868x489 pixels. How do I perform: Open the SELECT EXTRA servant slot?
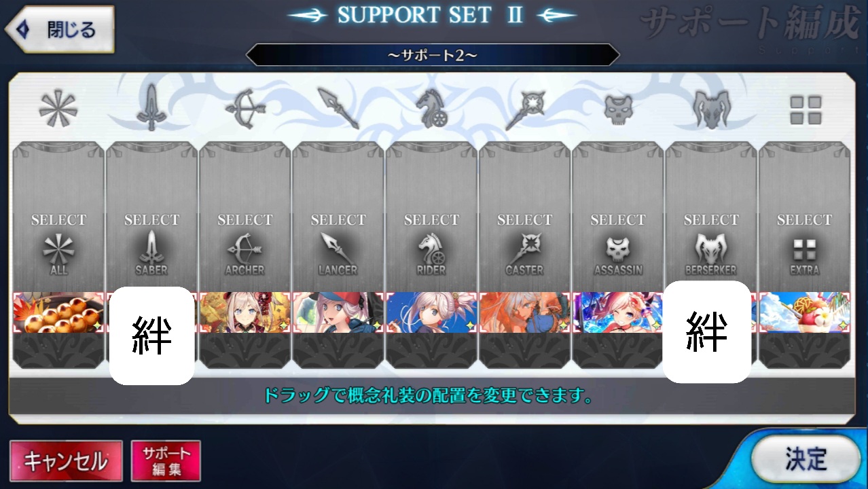click(x=804, y=217)
